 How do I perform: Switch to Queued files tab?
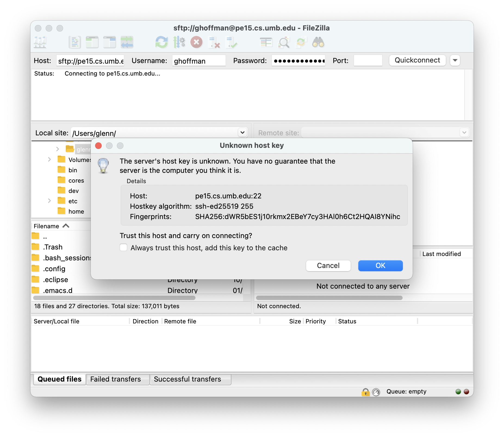(x=60, y=379)
